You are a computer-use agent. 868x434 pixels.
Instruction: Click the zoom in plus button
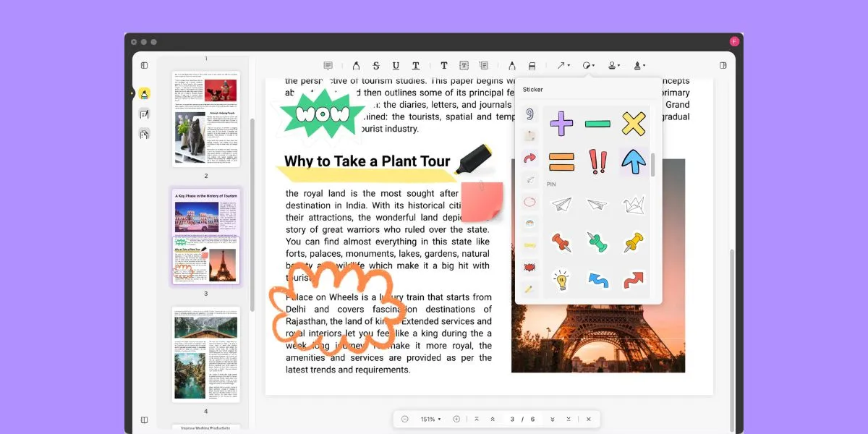[x=456, y=420]
